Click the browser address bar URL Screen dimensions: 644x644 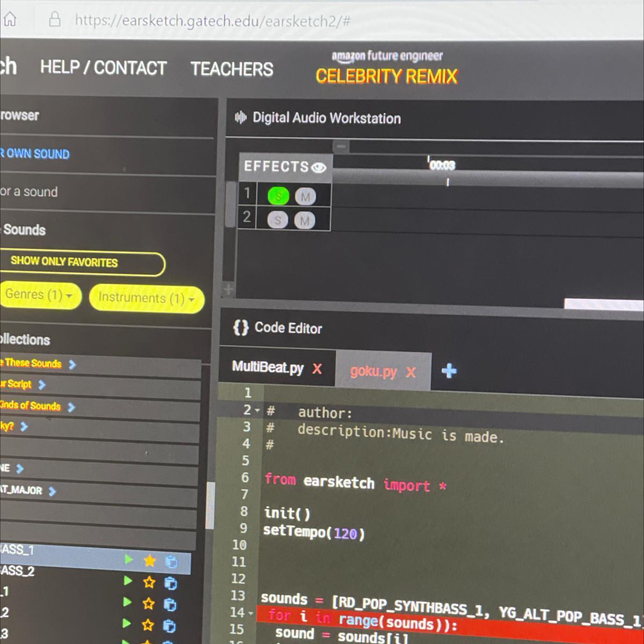pyautogui.click(x=213, y=21)
